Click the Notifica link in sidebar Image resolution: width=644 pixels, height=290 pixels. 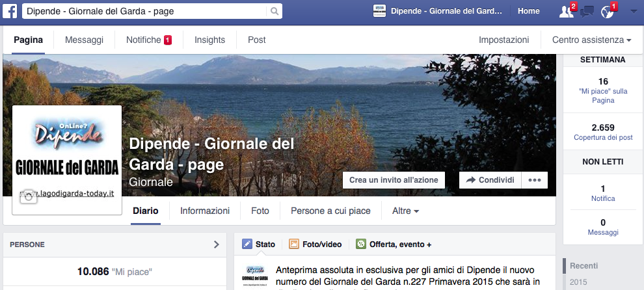point(603,198)
